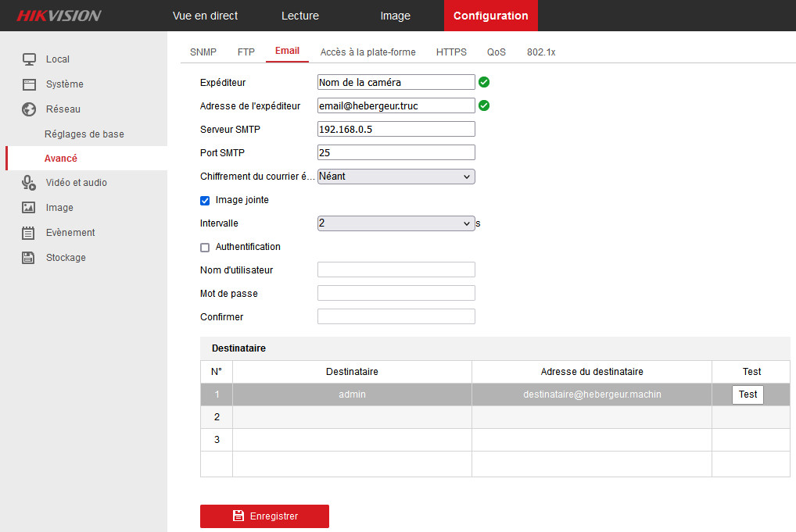Click the Local monitor icon in sidebar
Screen dimensions: 796x532
click(29, 59)
